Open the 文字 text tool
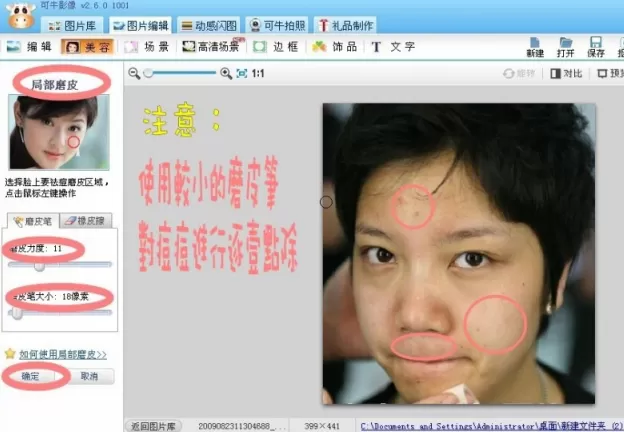 [x=394, y=47]
